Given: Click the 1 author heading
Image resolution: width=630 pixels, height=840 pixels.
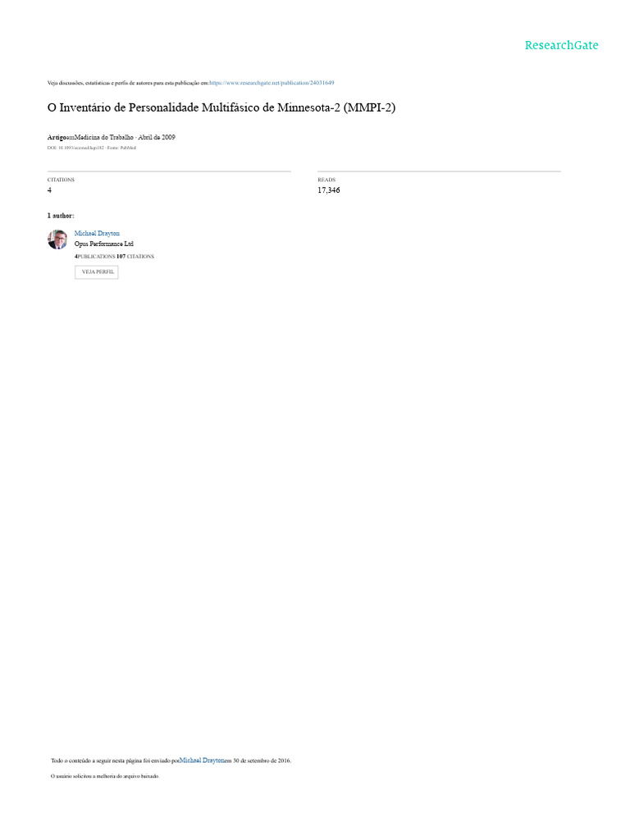Looking at the screenshot, I should (x=61, y=216).
